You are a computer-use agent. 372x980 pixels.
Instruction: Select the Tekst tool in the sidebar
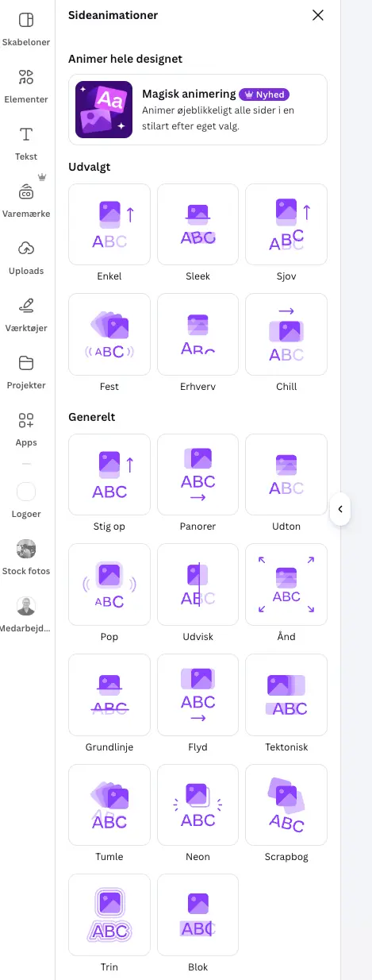(26, 143)
